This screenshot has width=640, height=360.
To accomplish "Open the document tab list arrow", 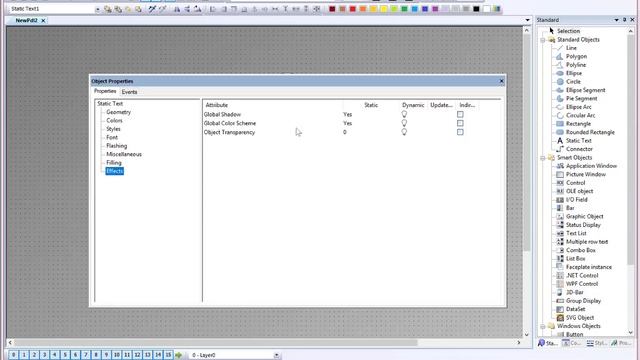I will 527,20.
